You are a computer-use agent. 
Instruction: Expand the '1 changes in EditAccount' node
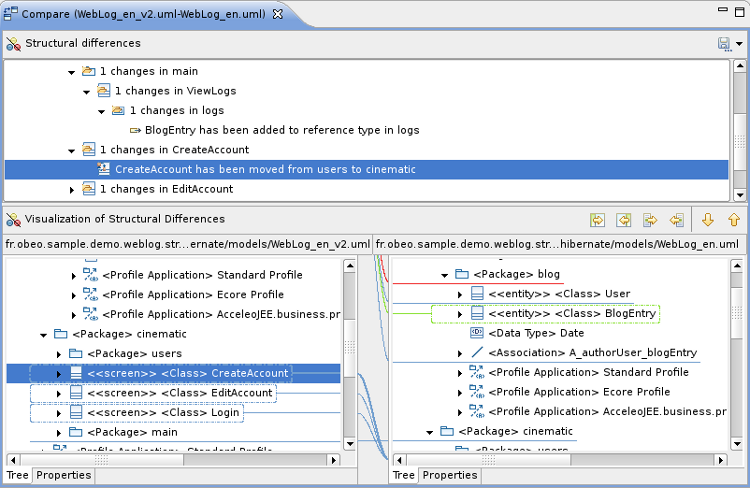(72, 189)
